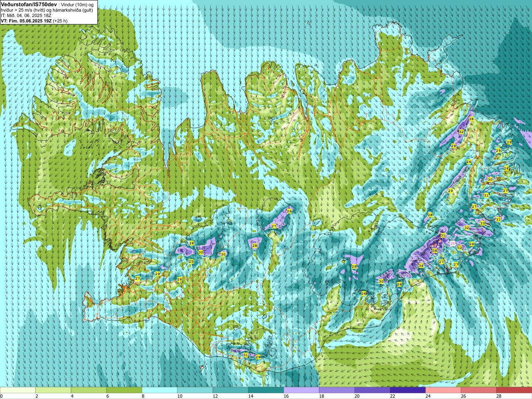Select the pale cyan 8–10 legend swatch

(160, 390)
